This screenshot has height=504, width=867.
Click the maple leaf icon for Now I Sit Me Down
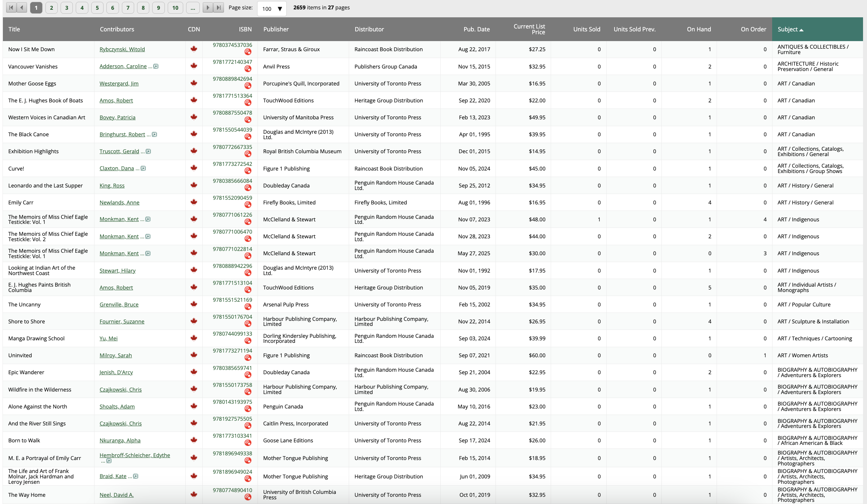[194, 49]
